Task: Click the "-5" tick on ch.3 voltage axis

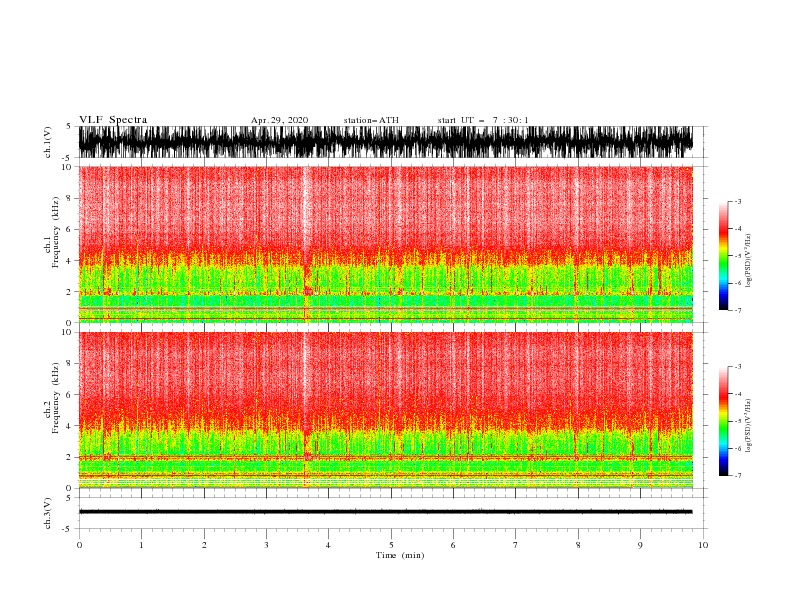Action: coord(68,529)
